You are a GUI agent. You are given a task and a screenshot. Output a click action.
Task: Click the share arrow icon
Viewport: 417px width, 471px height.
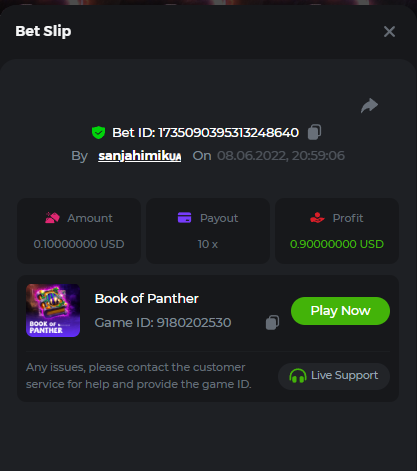[x=369, y=106]
